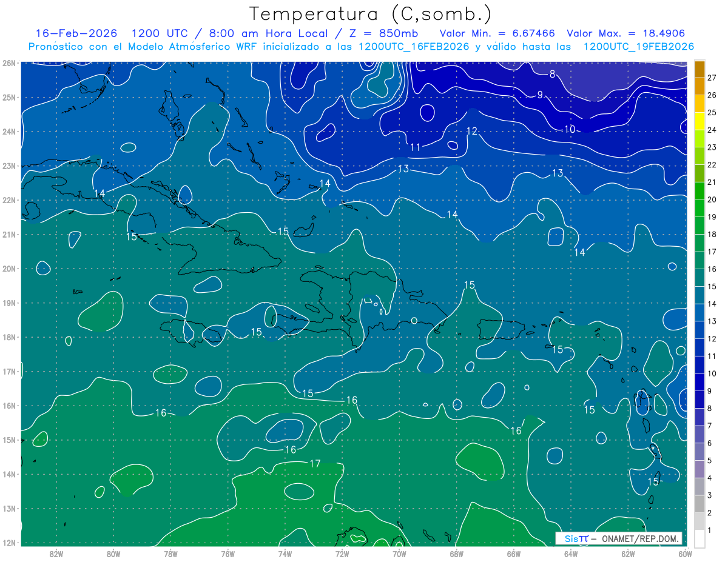728x562 pixels.
Task: Click the contour label 17 on the map
Action: pos(315,464)
